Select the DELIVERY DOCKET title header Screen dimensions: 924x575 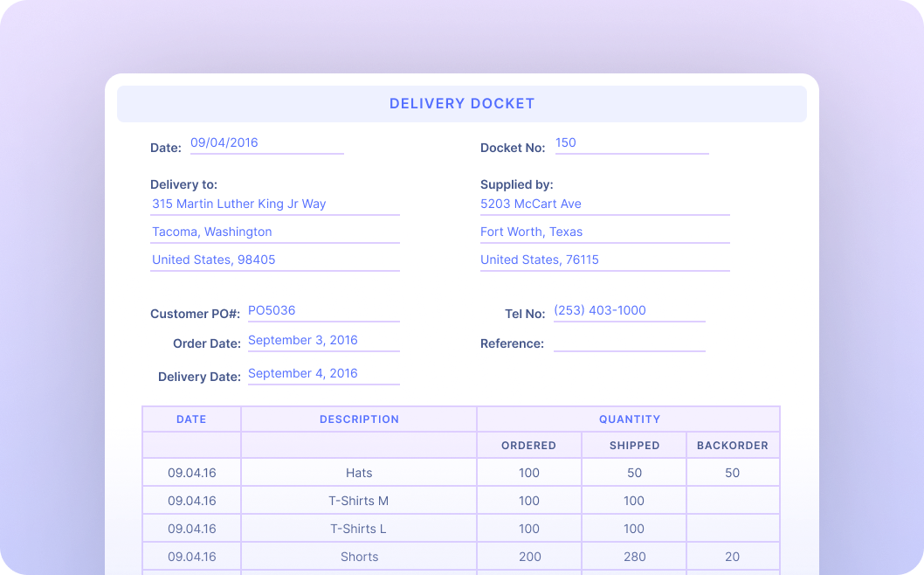[x=462, y=103]
